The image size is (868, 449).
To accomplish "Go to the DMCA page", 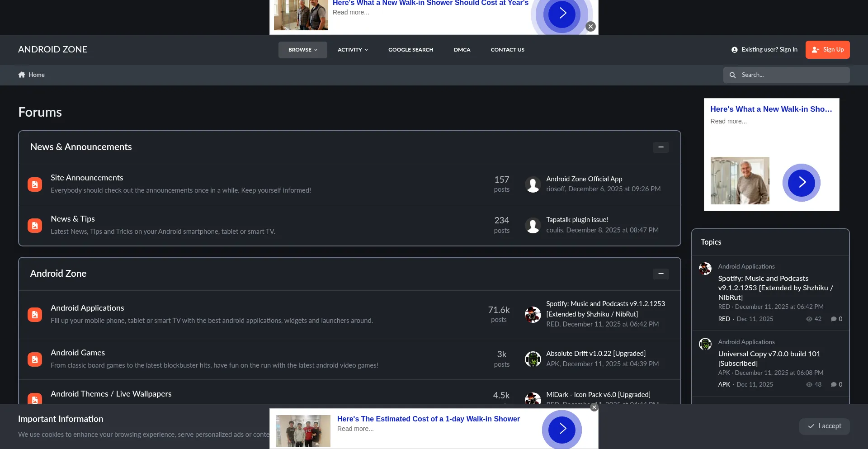I will [x=462, y=50].
